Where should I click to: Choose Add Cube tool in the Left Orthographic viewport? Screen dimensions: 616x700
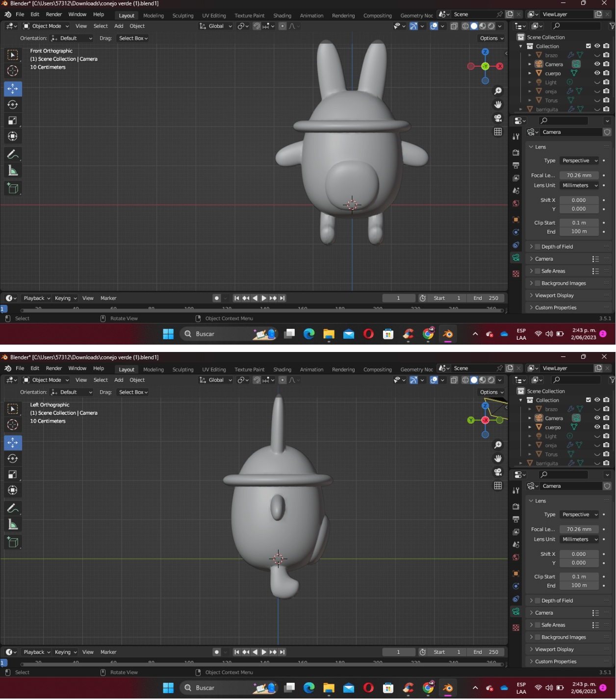click(13, 542)
